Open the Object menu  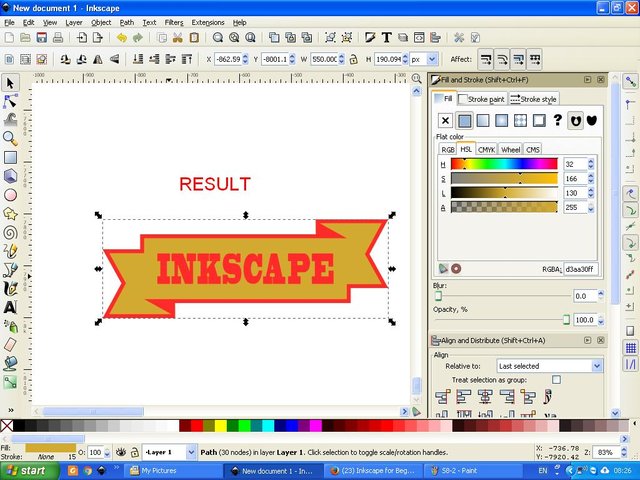pos(101,22)
